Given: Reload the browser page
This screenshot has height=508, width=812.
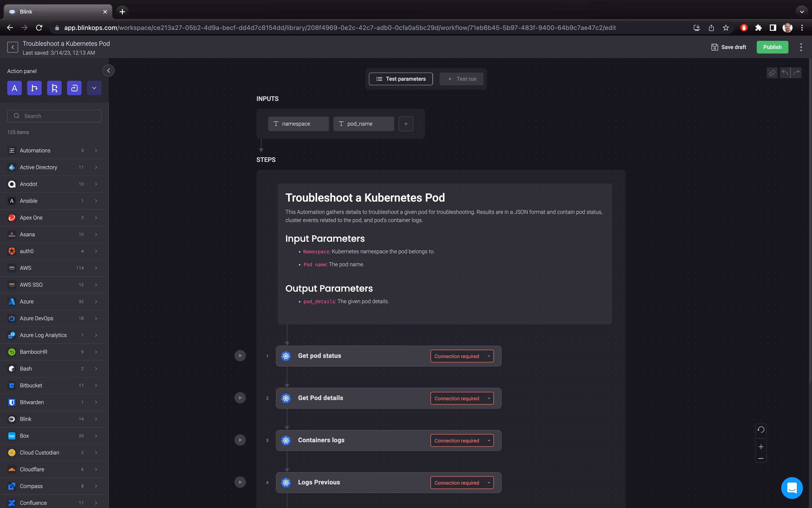Looking at the screenshot, I should (x=39, y=28).
